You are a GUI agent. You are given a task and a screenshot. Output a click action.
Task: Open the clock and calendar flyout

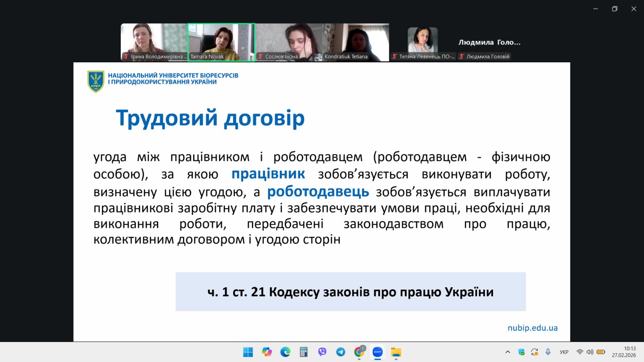coord(624,352)
